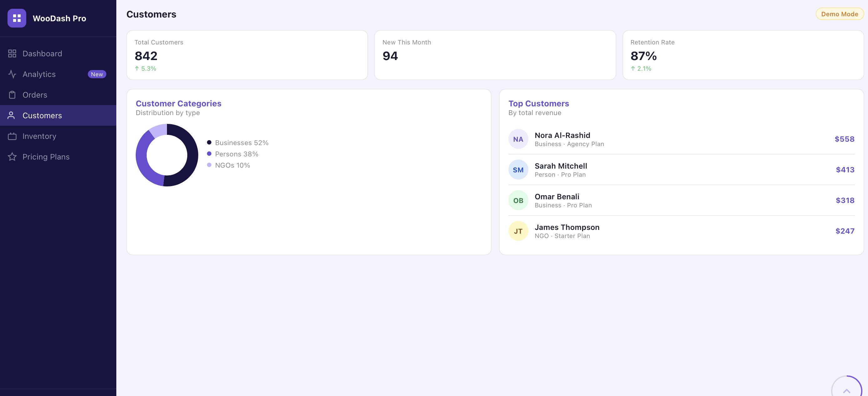The width and height of the screenshot is (868, 396).
Task: Switch to the Customers sidebar section
Action: click(x=42, y=115)
